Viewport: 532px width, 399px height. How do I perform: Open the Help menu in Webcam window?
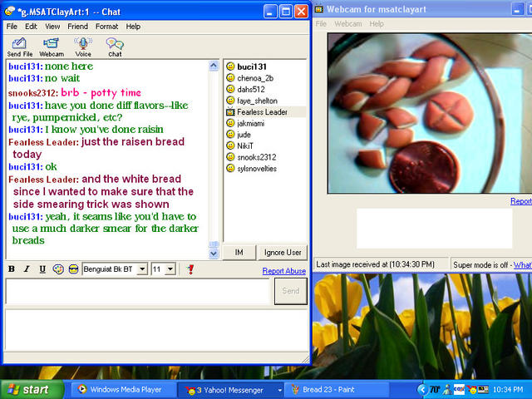377,24
